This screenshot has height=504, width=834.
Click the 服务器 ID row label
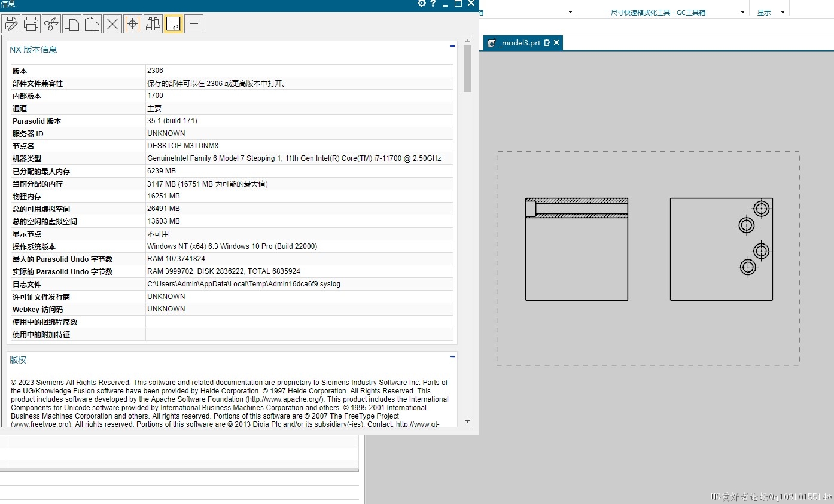28,133
